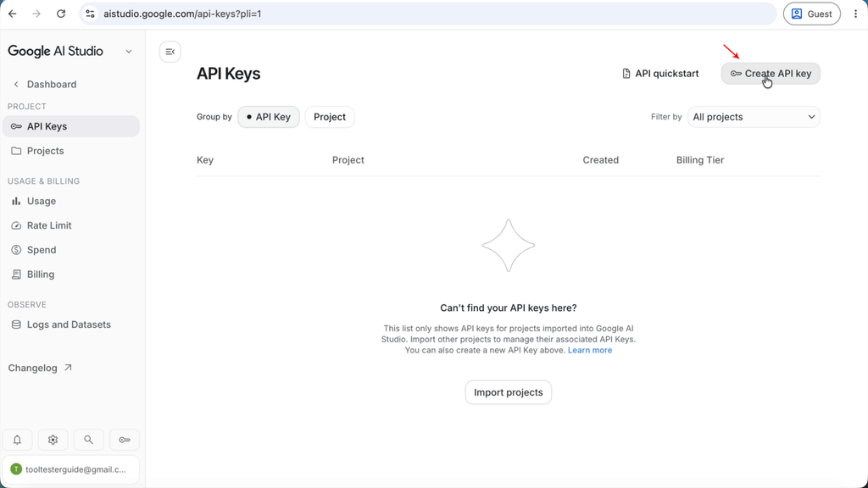Viewport: 868px width, 488px height.
Task: Group by Project option
Action: tap(330, 117)
